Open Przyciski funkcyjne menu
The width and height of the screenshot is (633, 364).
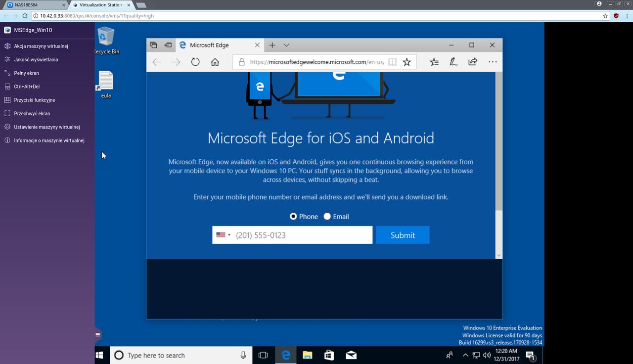(35, 100)
